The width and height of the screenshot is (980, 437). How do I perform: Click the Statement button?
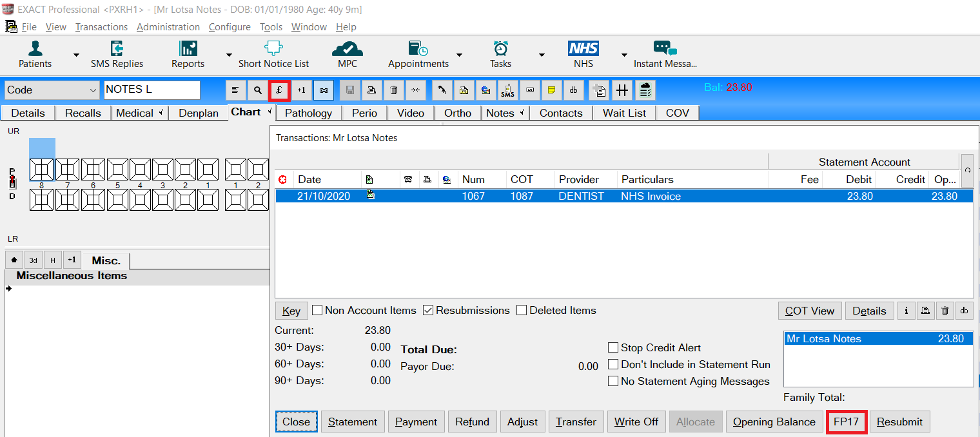click(x=353, y=422)
